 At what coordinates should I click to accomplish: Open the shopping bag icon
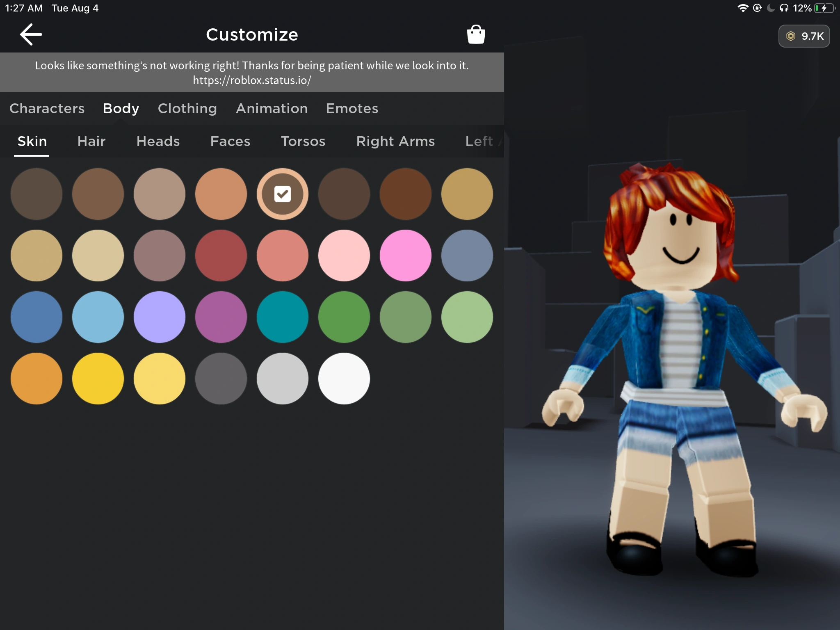[x=476, y=34]
